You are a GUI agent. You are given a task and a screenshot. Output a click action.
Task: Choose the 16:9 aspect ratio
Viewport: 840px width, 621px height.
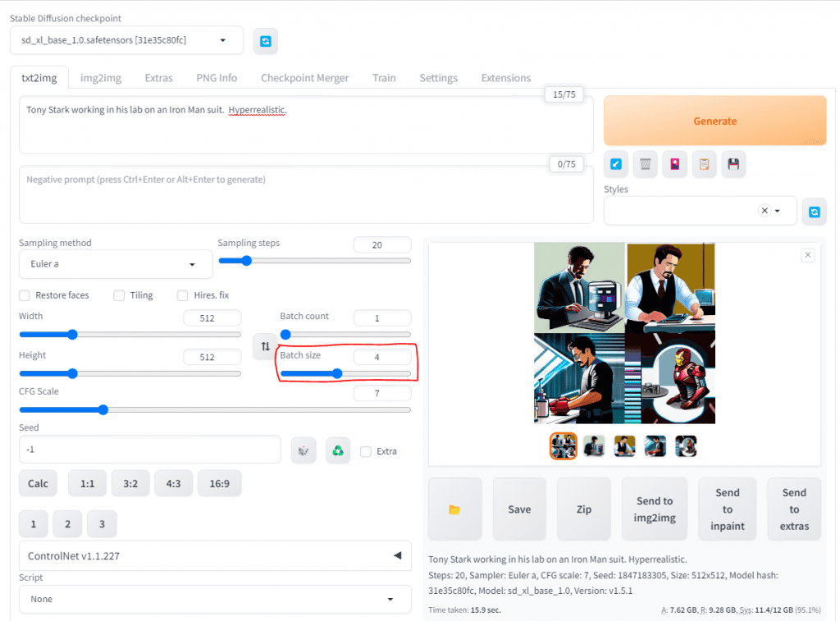pos(219,483)
